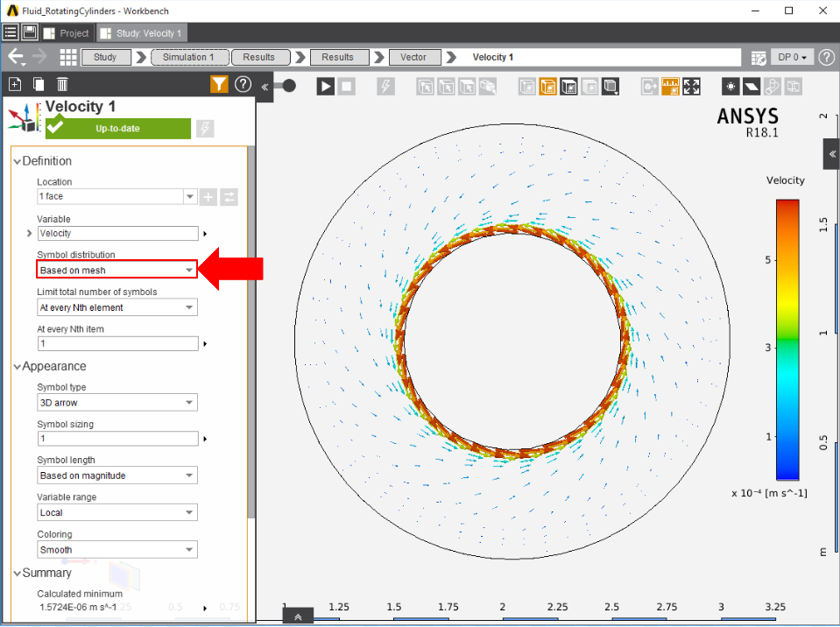Viewport: 840px width, 627px height.
Task: Click the At every Nth item field
Action: coord(118,344)
